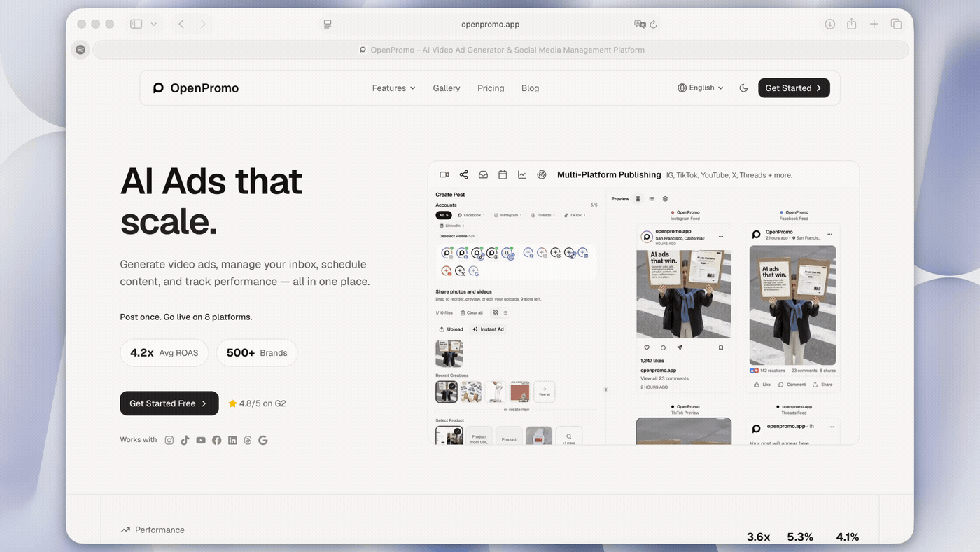This screenshot has width=980, height=552.
Task: Click the performance line chart icon
Action: pyautogui.click(x=522, y=175)
